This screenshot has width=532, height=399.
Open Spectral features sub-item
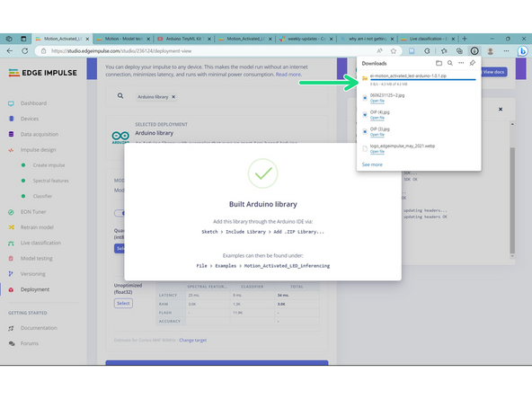click(x=50, y=181)
